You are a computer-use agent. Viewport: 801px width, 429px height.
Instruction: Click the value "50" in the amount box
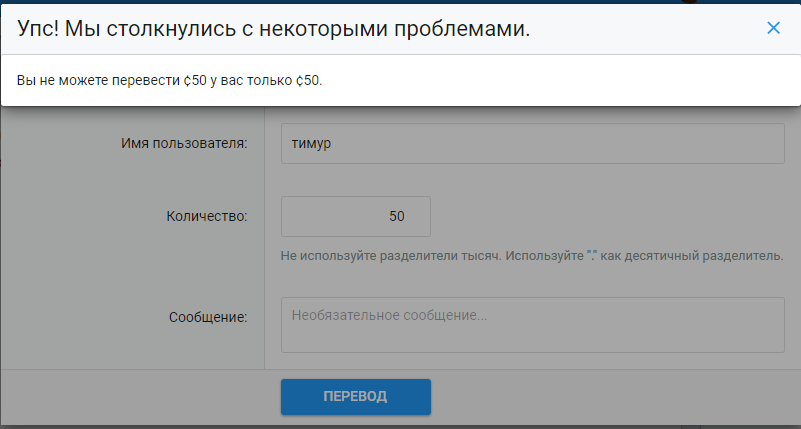tap(396, 216)
